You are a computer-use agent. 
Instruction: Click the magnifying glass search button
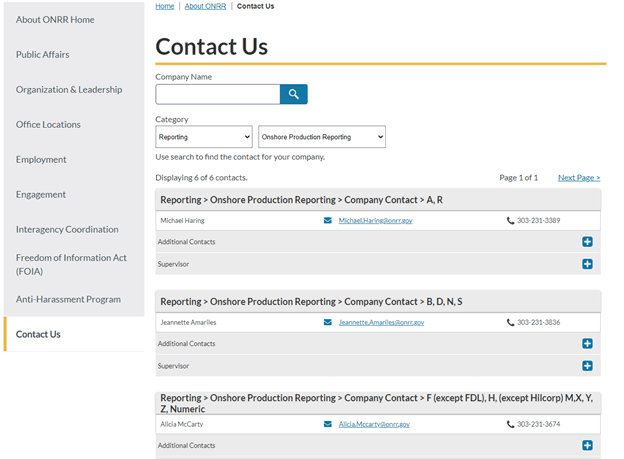293,94
